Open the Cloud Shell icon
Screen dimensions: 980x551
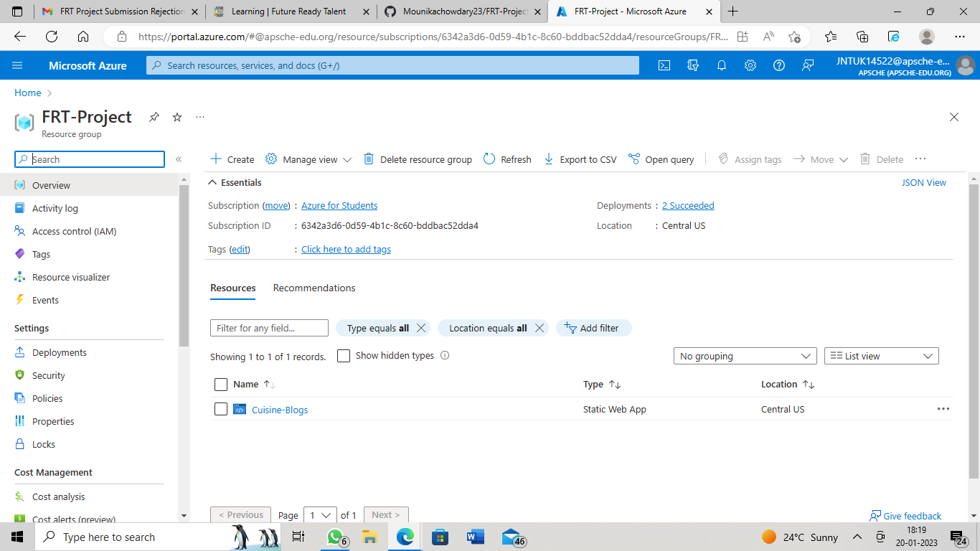(x=664, y=65)
